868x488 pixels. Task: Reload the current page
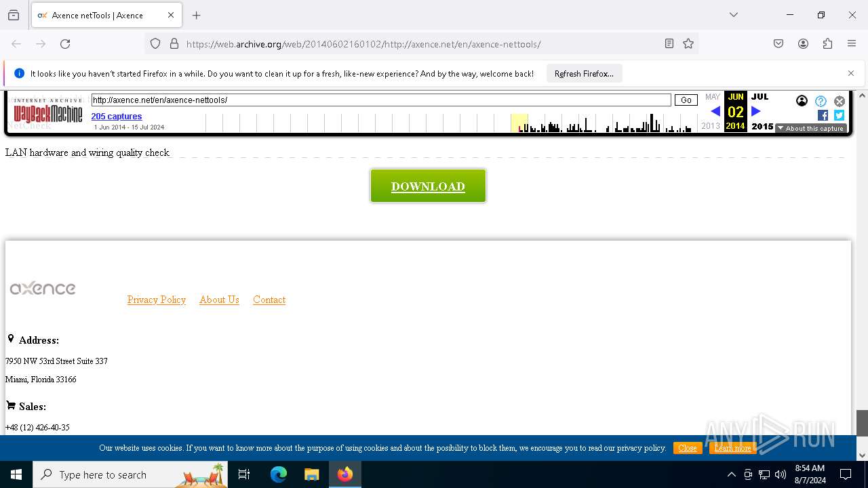(x=65, y=44)
